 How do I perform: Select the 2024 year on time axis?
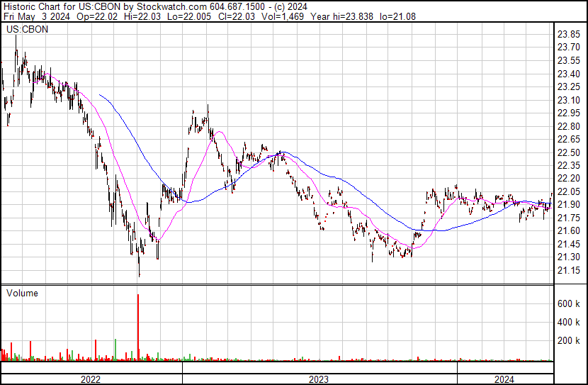click(504, 379)
